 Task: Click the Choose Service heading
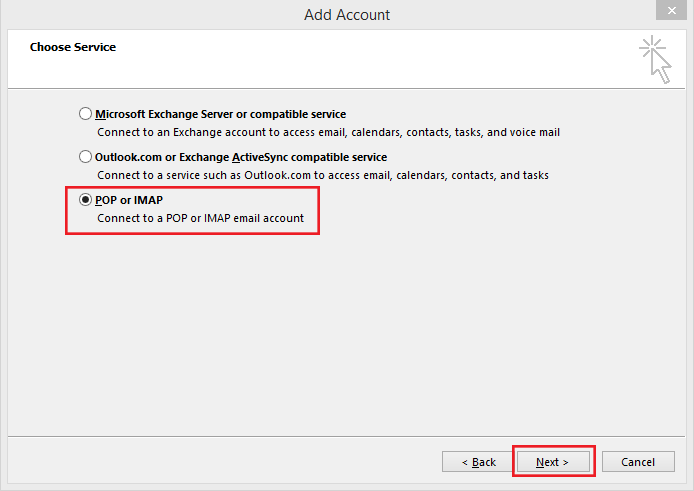(x=73, y=47)
